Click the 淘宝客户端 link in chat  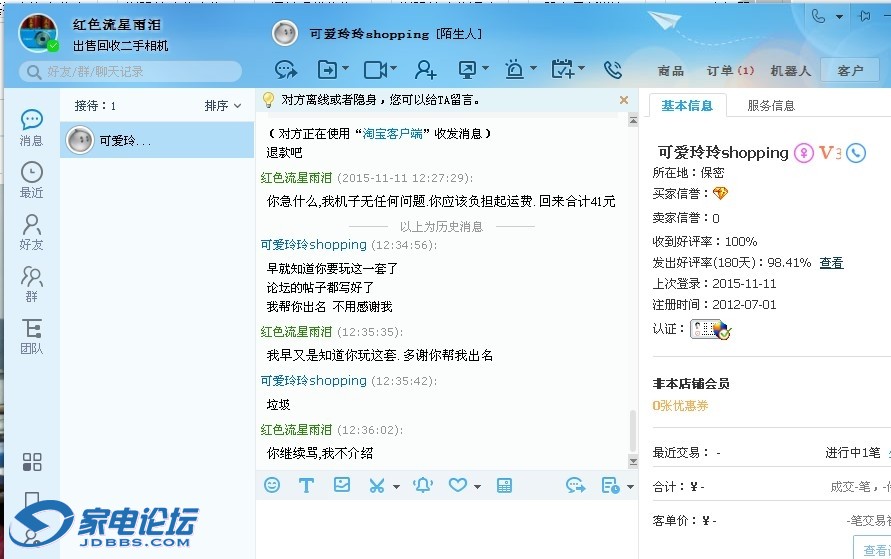393,134
